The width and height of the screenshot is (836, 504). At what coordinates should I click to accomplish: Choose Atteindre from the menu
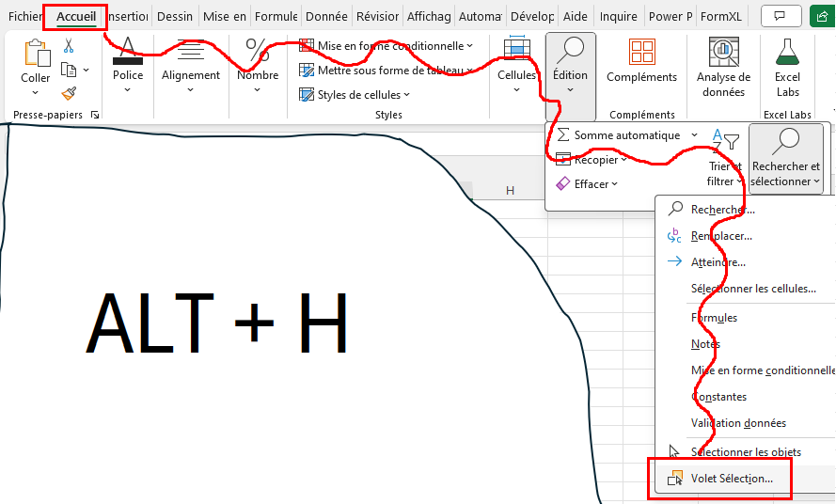(718, 262)
